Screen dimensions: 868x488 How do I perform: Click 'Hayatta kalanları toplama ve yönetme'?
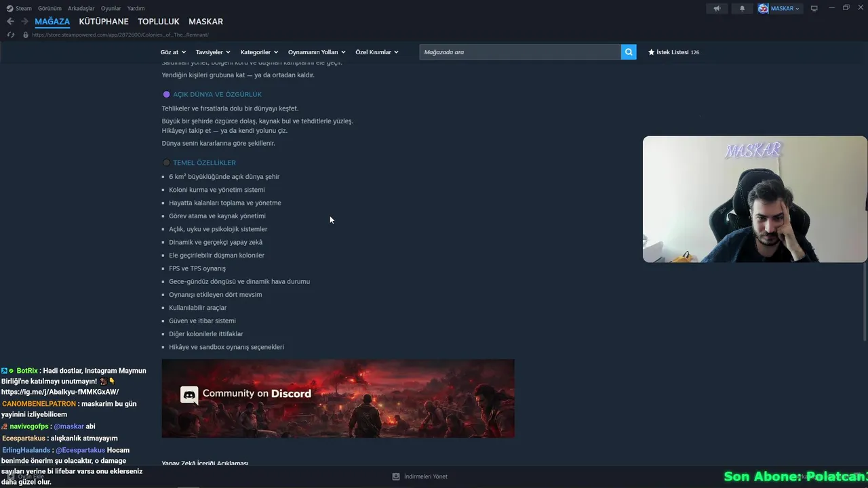(225, 203)
